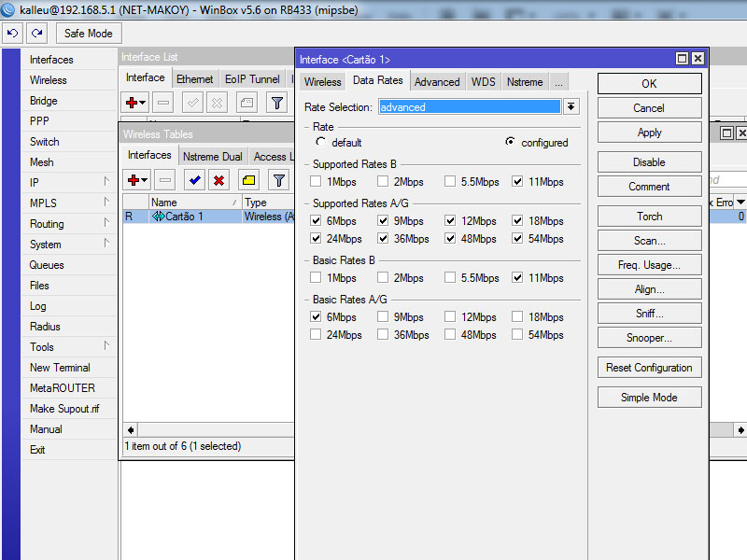
Task: Click the Snooper... button
Action: 649,338
